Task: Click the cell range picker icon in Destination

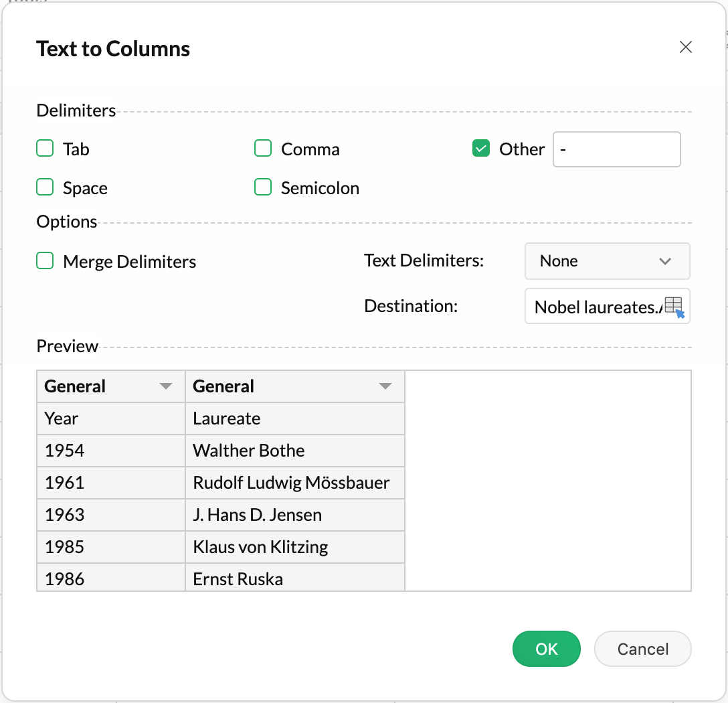Action: click(x=675, y=307)
